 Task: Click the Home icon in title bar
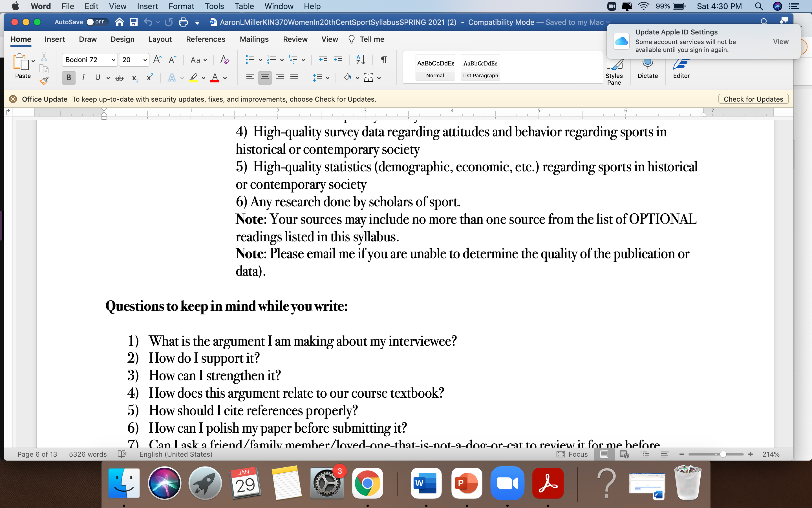pyautogui.click(x=120, y=22)
